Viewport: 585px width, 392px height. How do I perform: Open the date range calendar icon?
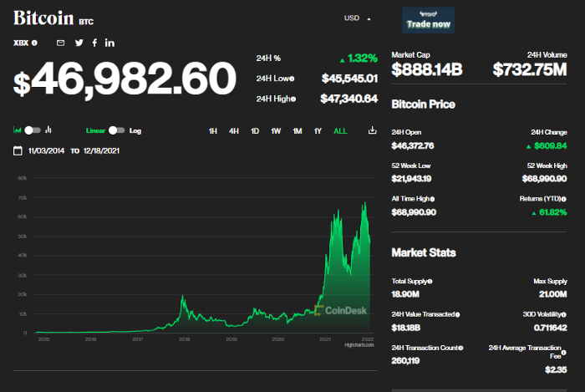18,150
